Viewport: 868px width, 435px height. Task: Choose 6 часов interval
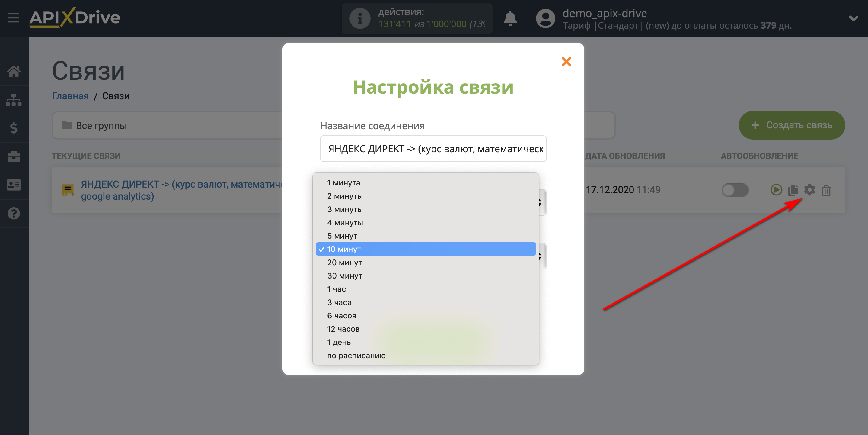click(x=426, y=316)
